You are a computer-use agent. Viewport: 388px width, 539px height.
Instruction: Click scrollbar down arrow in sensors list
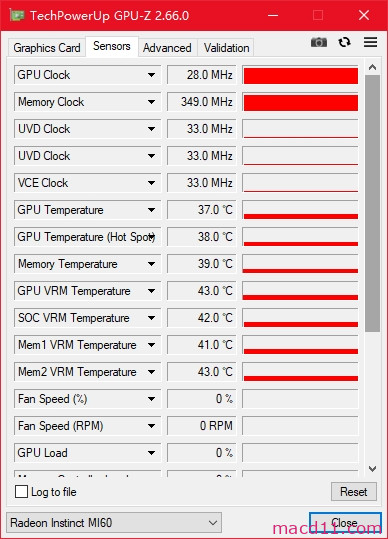[x=373, y=469]
